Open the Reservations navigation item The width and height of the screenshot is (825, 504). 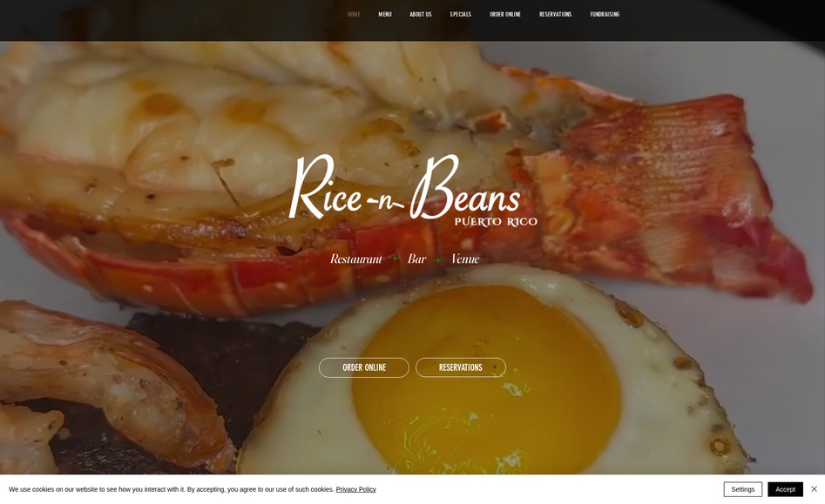coord(555,14)
